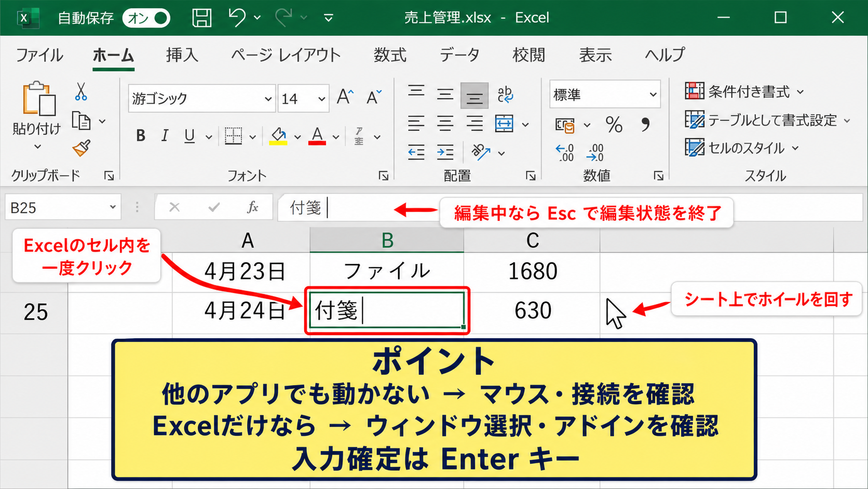Toggle the 自動保存 AutoSave switch
This screenshot has height=489, width=868.
[x=146, y=18]
